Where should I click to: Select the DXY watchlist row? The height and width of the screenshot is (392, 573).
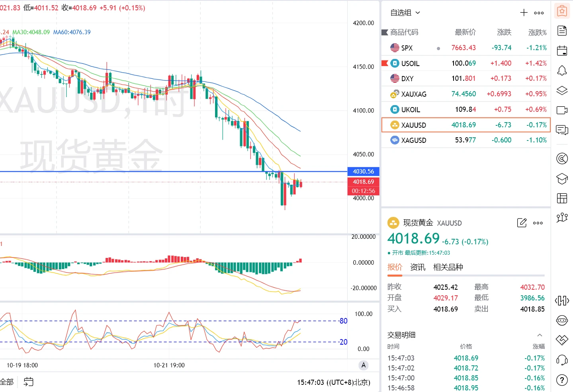(x=466, y=78)
